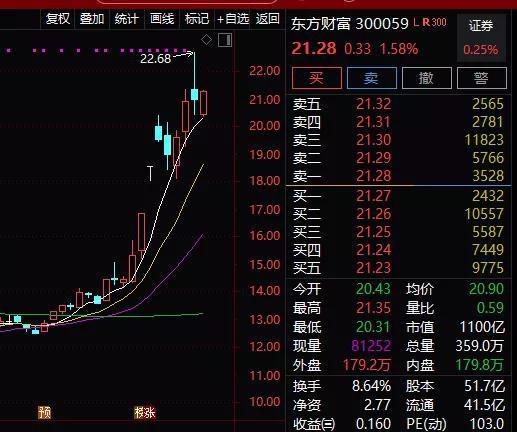Image resolution: width=517 pixels, height=432 pixels.
Task: Click the 市值 value 1100亿
Action: click(x=482, y=327)
